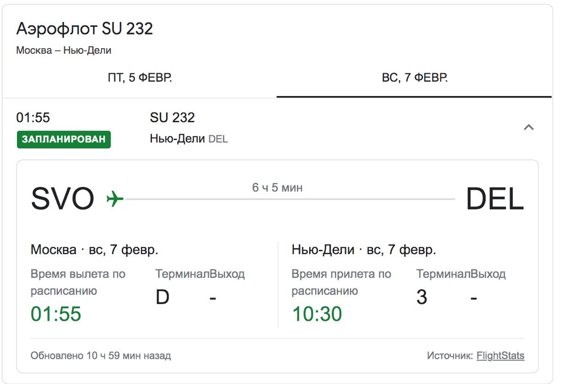Click the Москва · вс, 7 февр. heading

pos(95,250)
